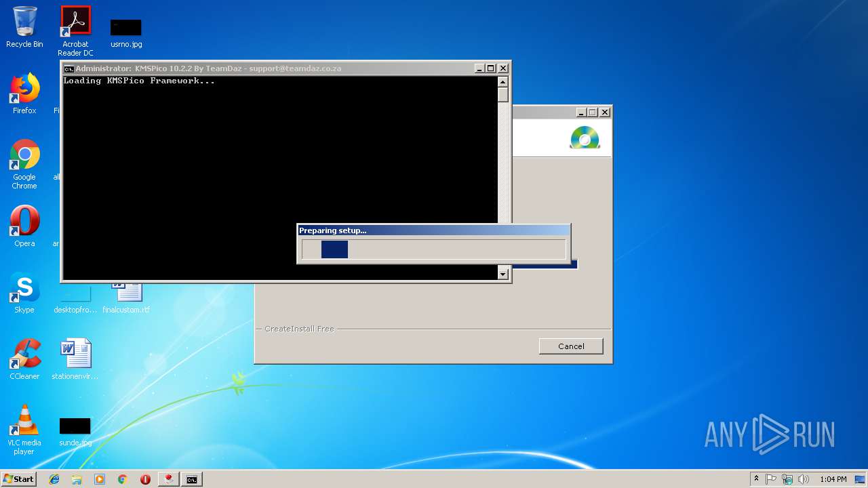Open Skype desktop shortcut
This screenshot has width=868, height=488.
tap(24, 293)
